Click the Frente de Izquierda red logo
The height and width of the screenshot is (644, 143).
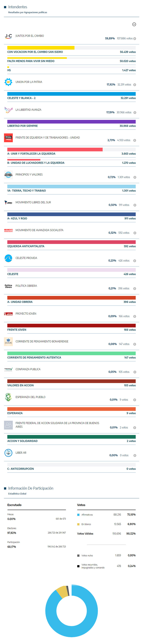coord(8,138)
